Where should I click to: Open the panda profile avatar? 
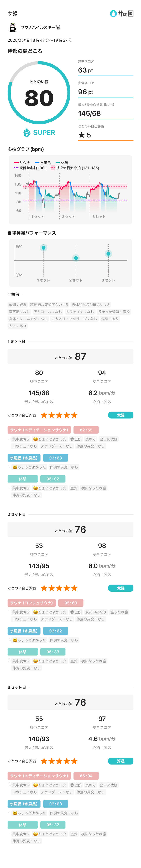(13, 27)
